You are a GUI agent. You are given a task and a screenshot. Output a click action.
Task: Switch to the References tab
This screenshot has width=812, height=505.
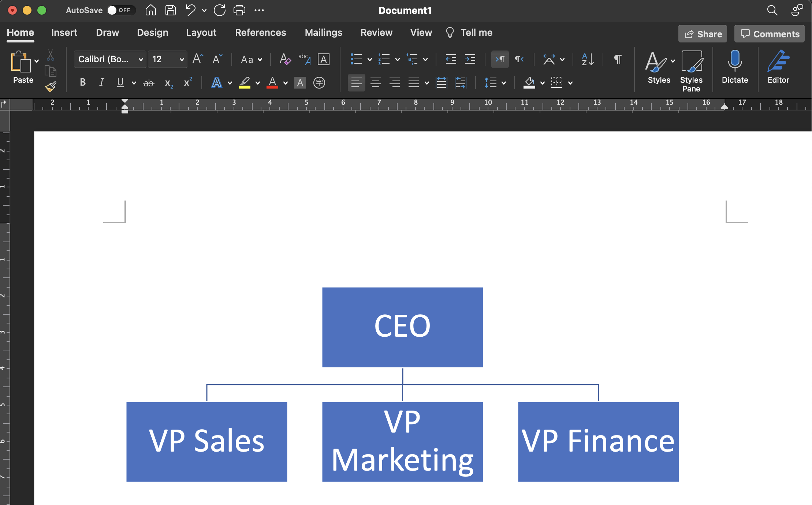pos(260,33)
